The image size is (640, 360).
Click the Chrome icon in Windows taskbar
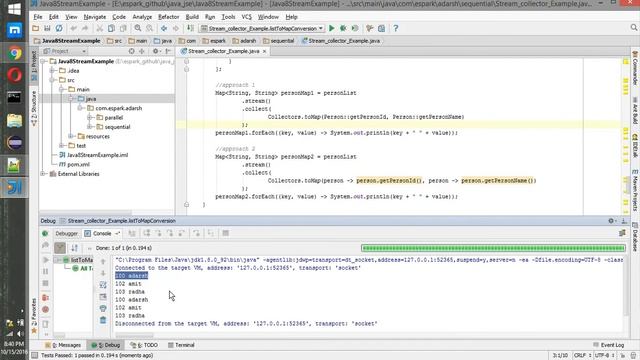pos(14,53)
